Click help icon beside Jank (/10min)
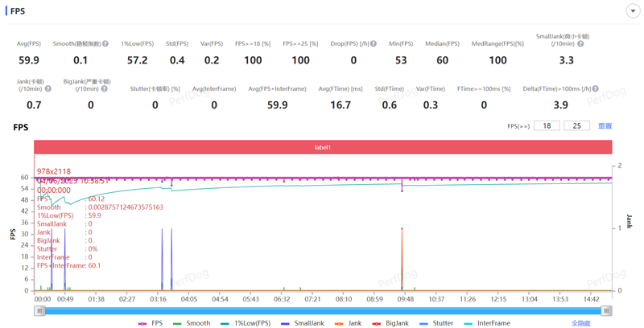Viewport: 644px width, 328px height. point(47,89)
